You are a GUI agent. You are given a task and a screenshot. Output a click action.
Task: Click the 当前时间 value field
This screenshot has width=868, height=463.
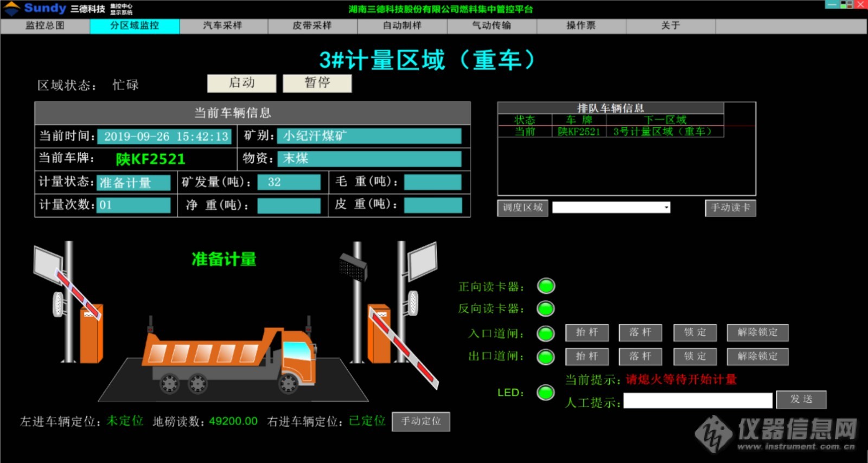coord(165,136)
